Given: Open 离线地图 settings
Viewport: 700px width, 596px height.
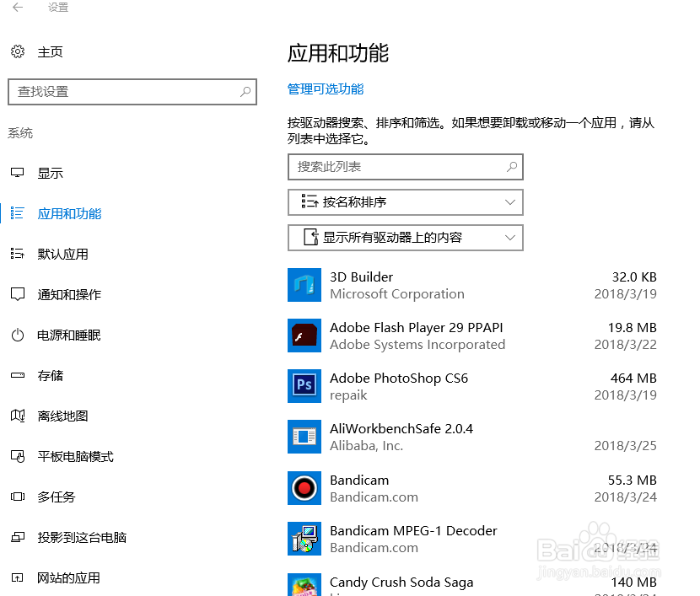Looking at the screenshot, I should click(62, 416).
